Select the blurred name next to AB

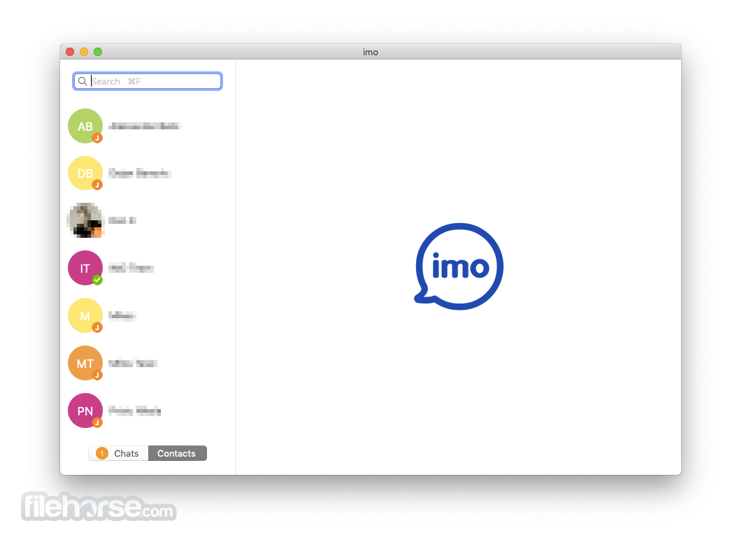tap(145, 127)
